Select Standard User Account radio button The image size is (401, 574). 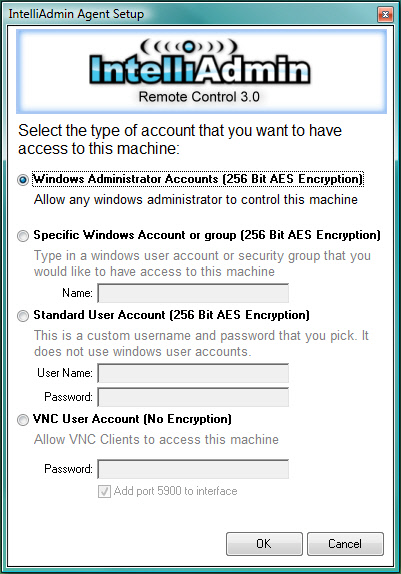click(23, 316)
